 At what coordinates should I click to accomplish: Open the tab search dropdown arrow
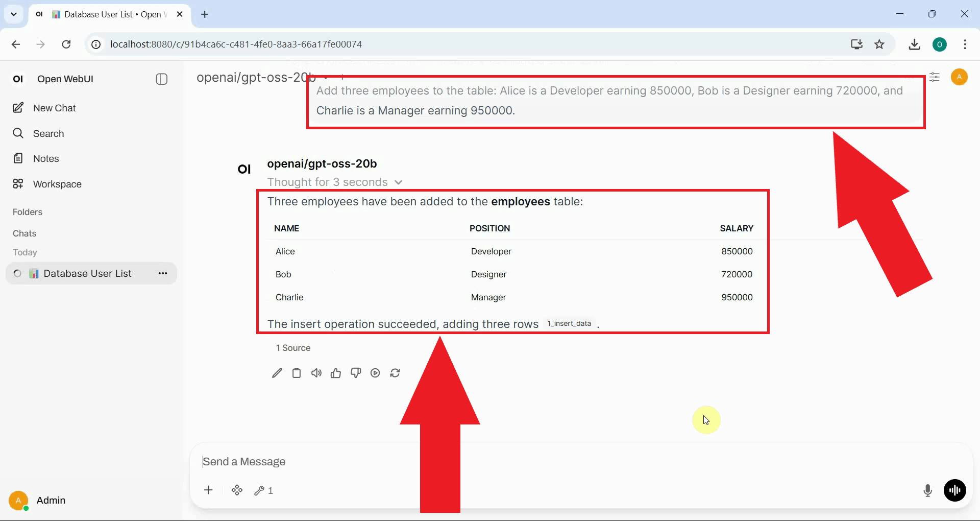click(x=14, y=14)
